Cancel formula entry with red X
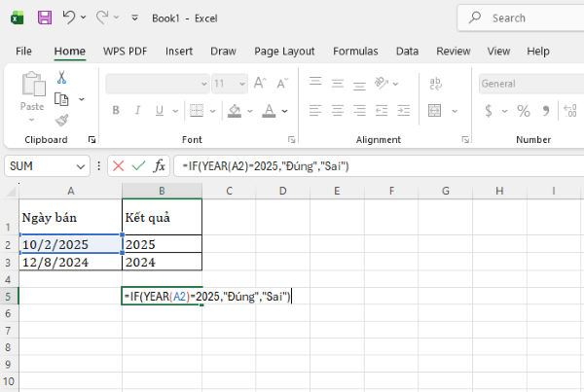This screenshot has height=392, width=584. (x=119, y=165)
